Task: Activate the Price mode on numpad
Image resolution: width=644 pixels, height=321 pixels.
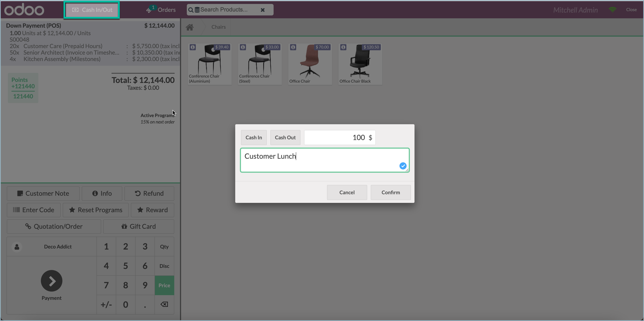Action: coord(164,285)
